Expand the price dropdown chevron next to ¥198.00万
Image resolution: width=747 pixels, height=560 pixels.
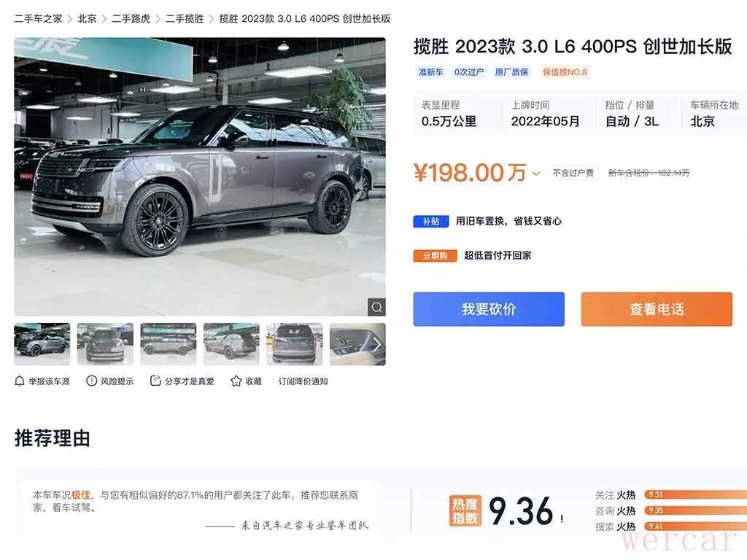536,174
